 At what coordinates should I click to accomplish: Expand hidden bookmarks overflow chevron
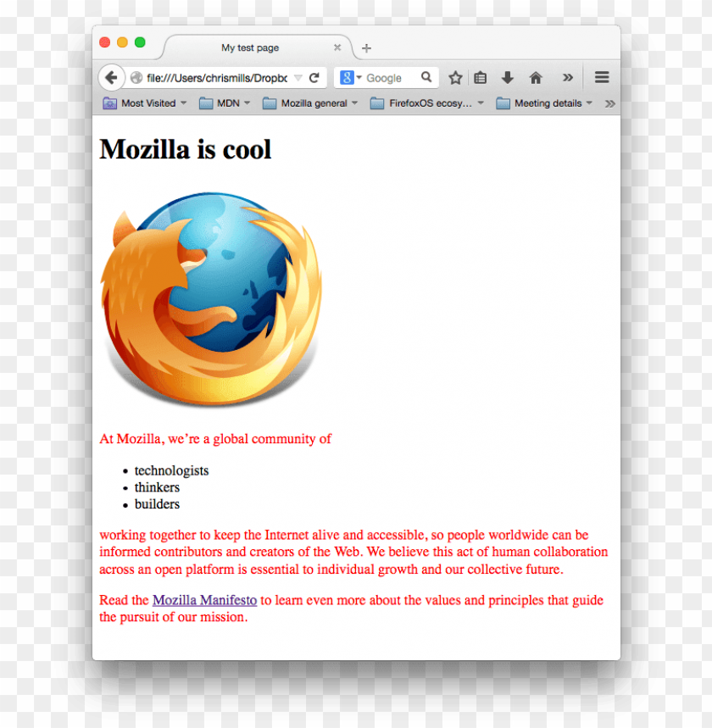(609, 103)
